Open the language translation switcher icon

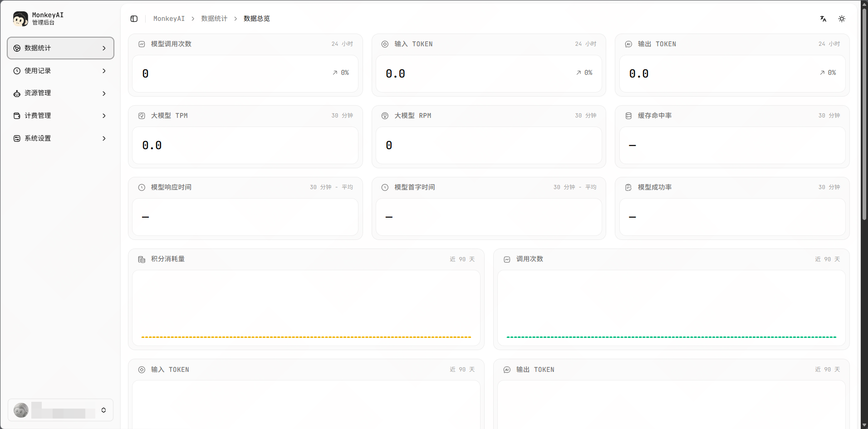pyautogui.click(x=823, y=19)
